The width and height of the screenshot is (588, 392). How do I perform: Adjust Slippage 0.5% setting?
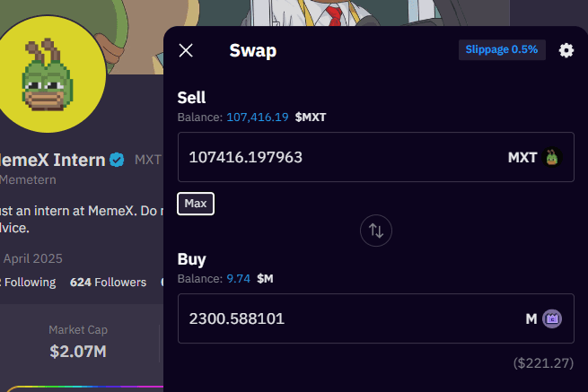pyautogui.click(x=502, y=50)
